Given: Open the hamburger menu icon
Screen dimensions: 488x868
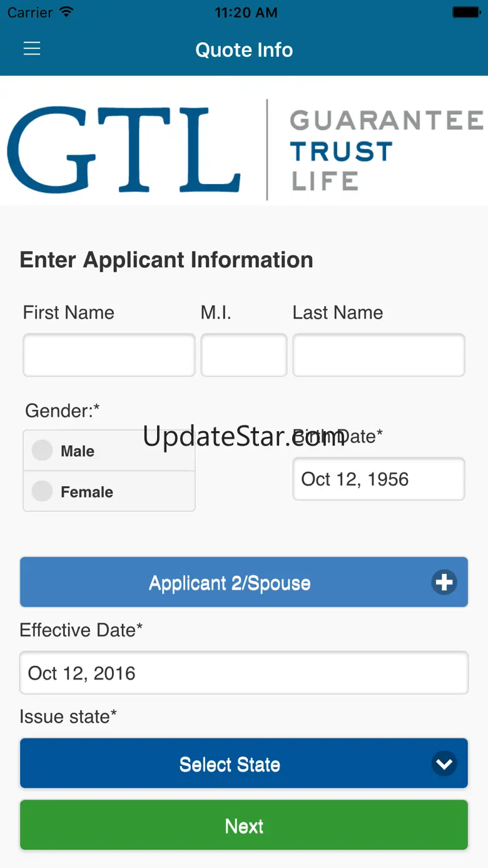Looking at the screenshot, I should tap(32, 49).
